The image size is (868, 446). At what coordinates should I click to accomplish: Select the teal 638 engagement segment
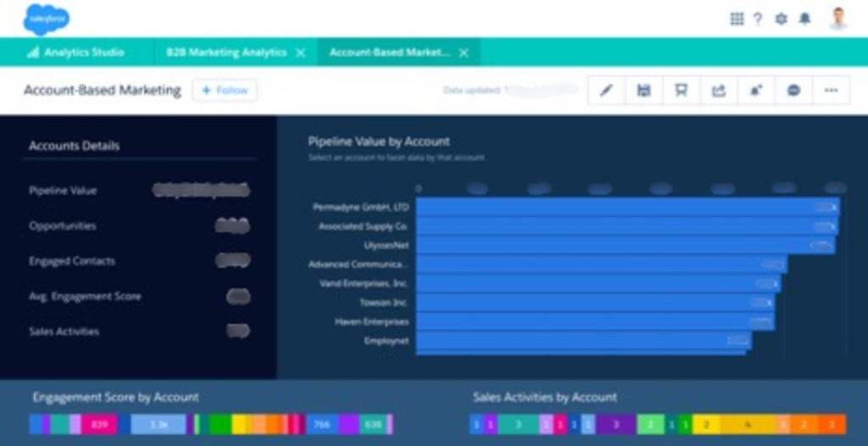(373, 425)
